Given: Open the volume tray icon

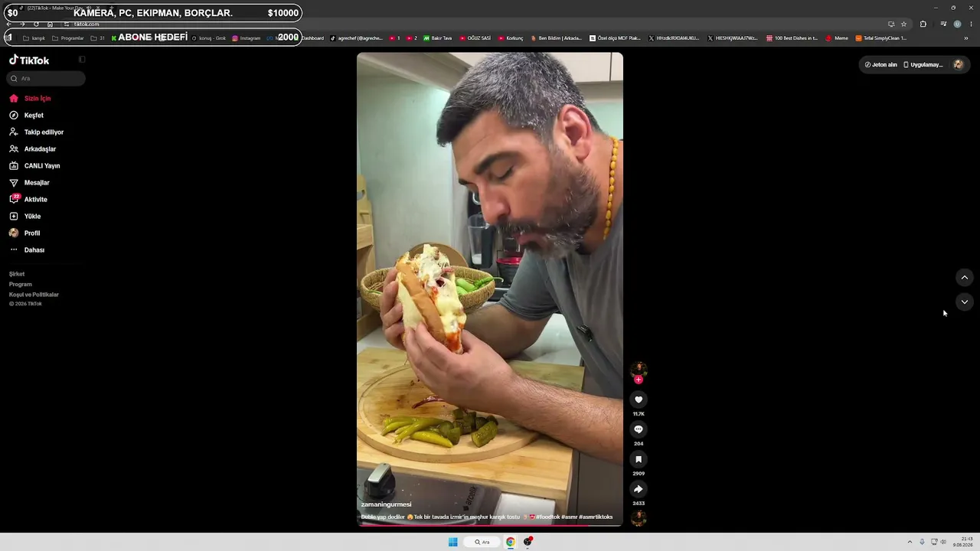Looking at the screenshot, I should point(943,542).
